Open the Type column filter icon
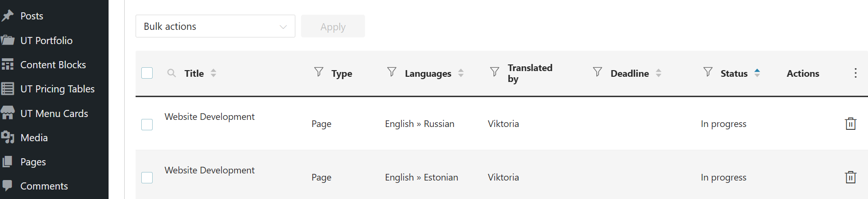Viewport: 868px width, 199px height. (319, 72)
